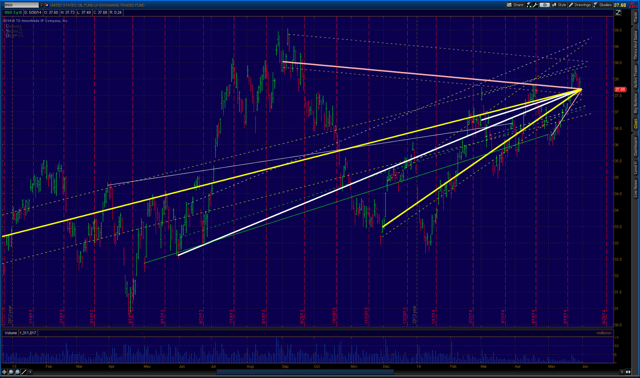Viewport: 640px width, 378px height.
Task: Expand the symbol selector dropdown arrow
Action: coord(41,5)
